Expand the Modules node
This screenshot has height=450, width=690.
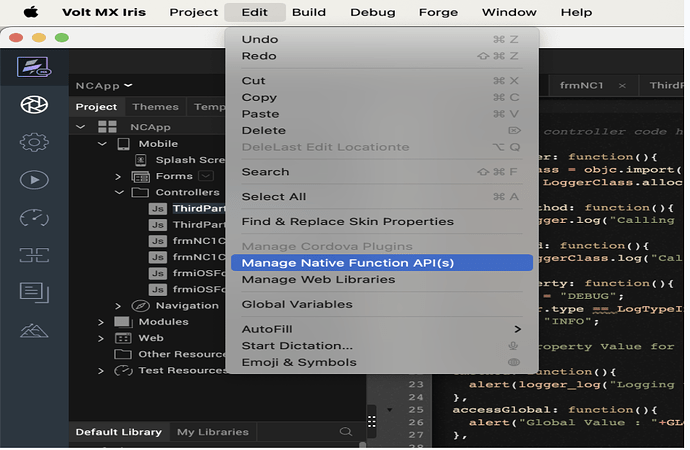pos(101,322)
